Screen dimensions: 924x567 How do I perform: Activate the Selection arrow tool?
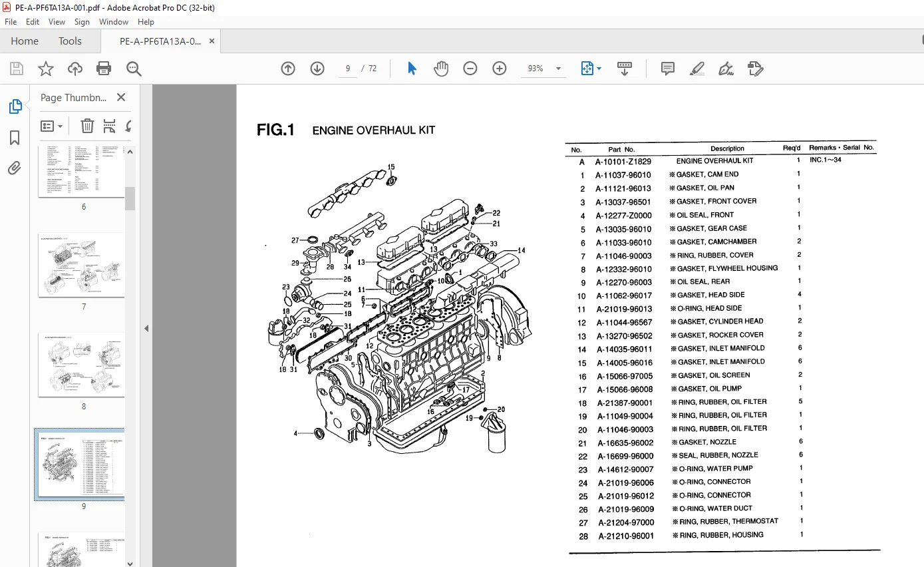[x=412, y=69]
